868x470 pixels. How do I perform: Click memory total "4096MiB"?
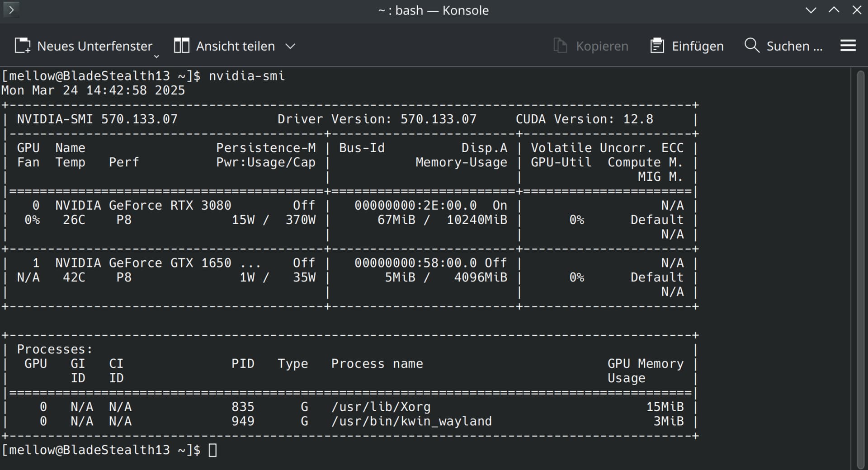[481, 277]
